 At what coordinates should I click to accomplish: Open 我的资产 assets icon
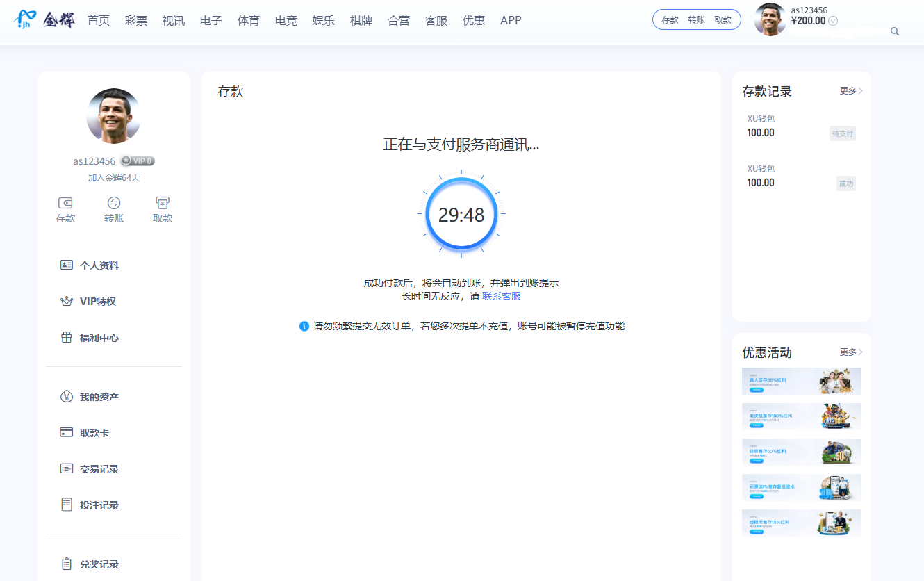click(x=67, y=397)
